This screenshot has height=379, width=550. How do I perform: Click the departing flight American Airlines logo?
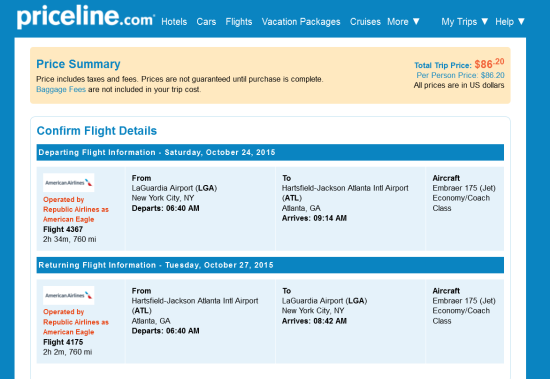click(69, 182)
